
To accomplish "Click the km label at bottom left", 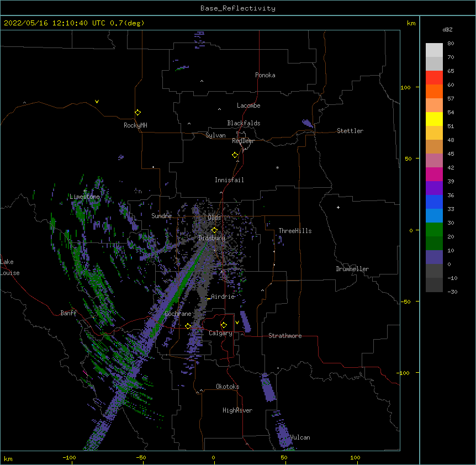I will (x=8, y=458).
